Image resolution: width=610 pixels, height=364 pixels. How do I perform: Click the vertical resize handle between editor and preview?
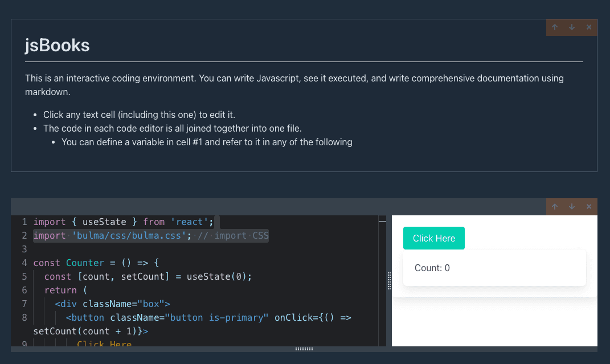tap(389, 281)
